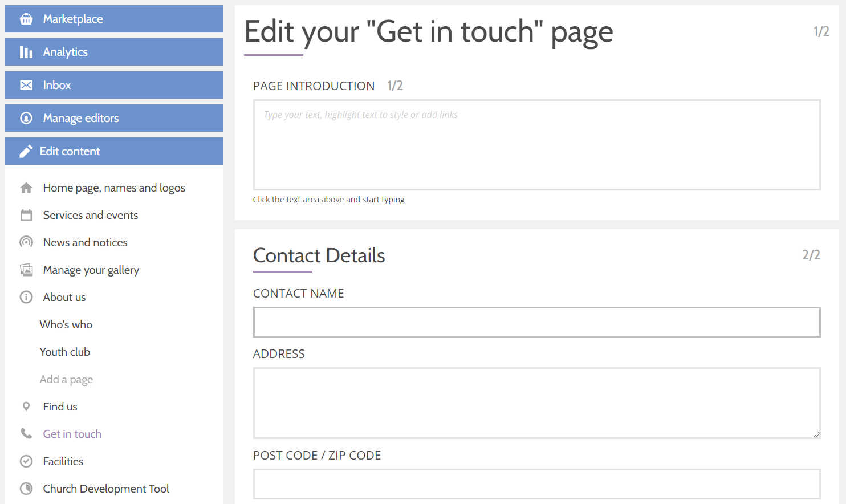Select Edit content menu
Viewport: 846px width, 504px height.
[x=114, y=151]
